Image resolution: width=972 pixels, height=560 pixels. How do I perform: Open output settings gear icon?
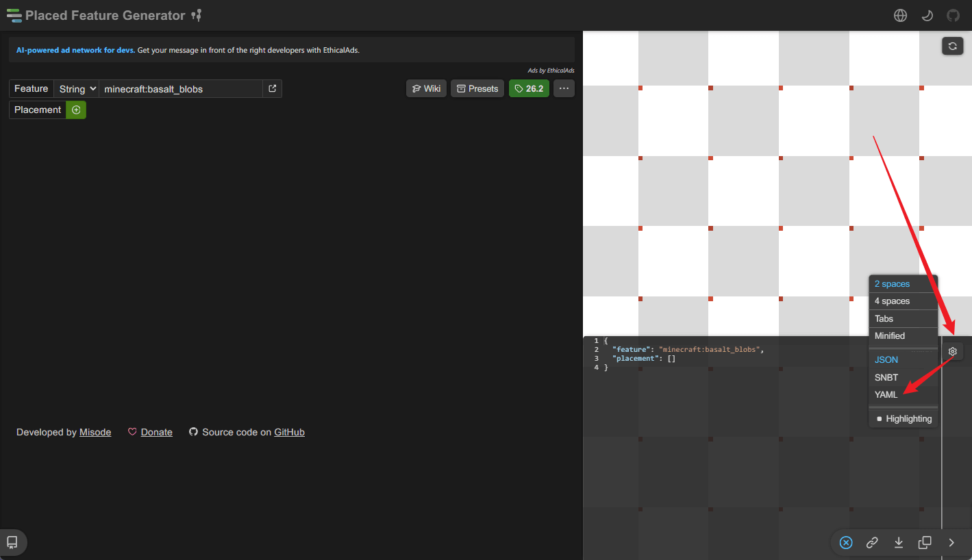(952, 351)
